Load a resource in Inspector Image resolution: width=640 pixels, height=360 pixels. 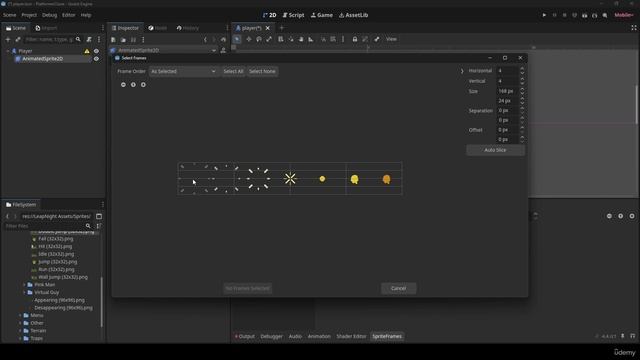click(x=123, y=40)
